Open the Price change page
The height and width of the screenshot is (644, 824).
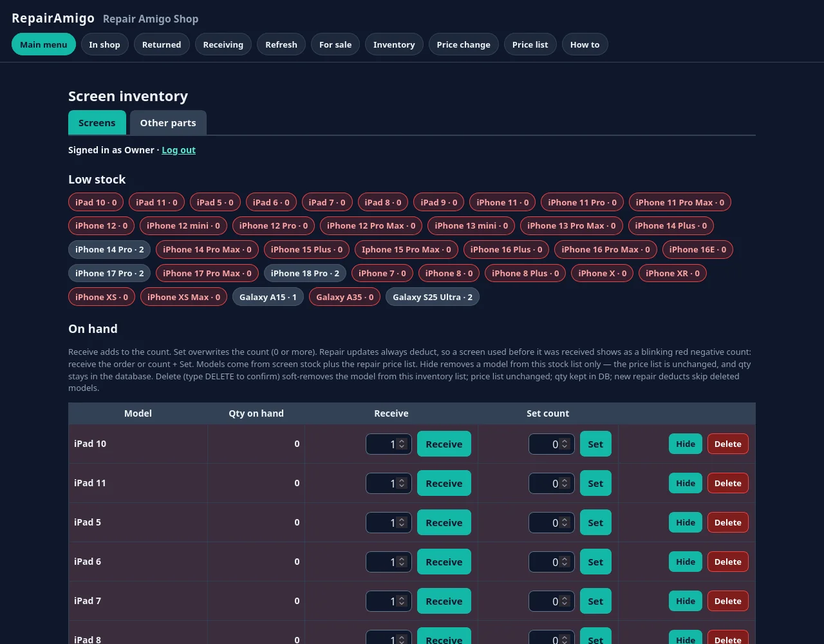(464, 44)
